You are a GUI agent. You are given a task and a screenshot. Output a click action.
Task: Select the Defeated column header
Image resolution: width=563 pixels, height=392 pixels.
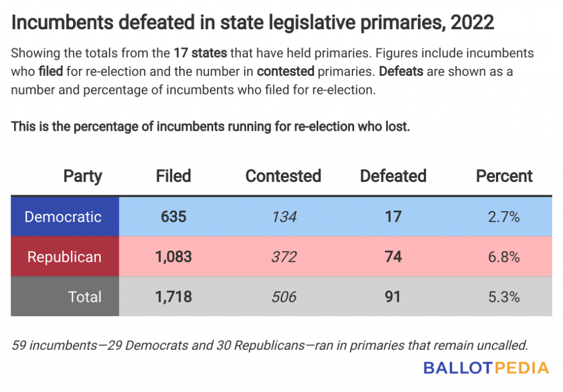point(393,176)
